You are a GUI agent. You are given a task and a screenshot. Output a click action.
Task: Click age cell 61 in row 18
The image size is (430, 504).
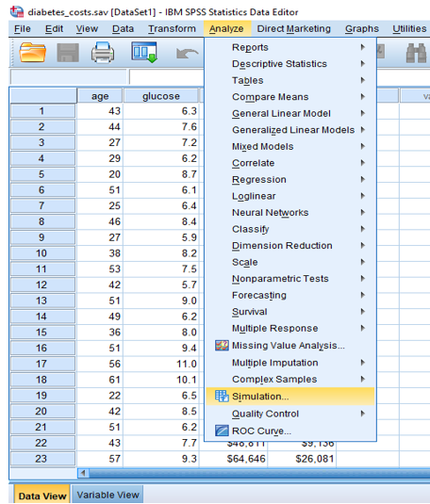(x=100, y=380)
